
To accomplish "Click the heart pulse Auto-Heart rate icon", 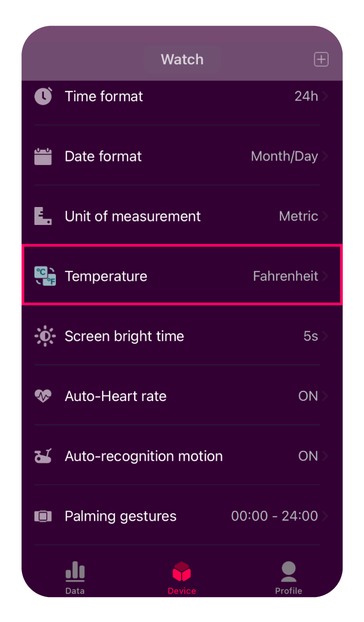I will [x=43, y=396].
